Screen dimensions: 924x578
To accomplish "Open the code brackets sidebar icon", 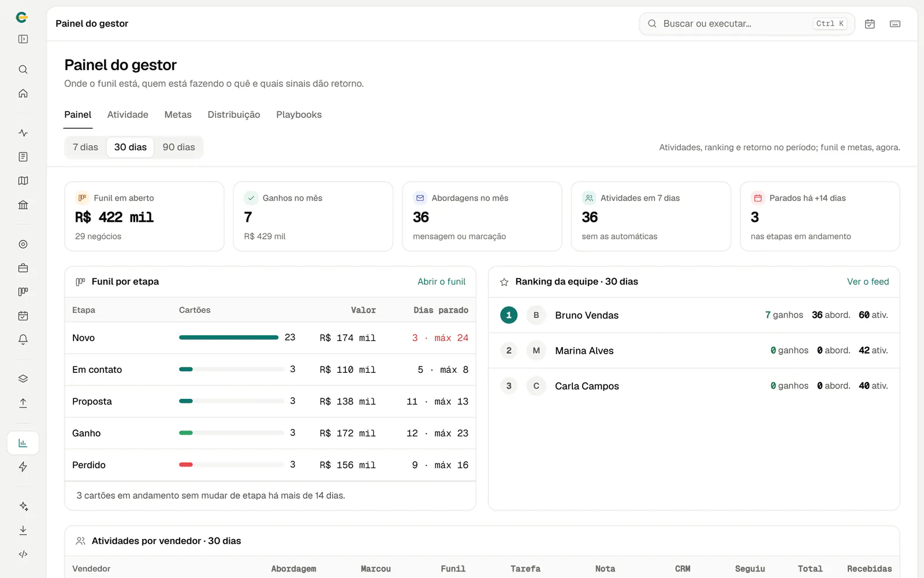I will (23, 554).
